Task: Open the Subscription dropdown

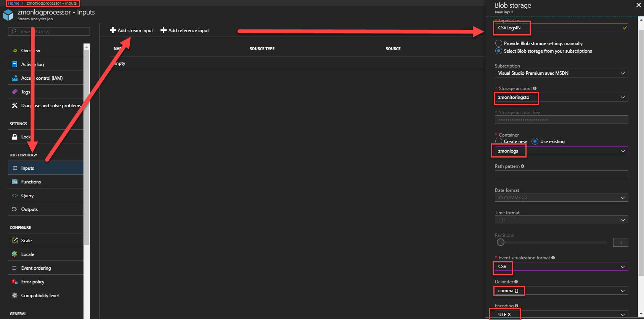Action: click(561, 73)
